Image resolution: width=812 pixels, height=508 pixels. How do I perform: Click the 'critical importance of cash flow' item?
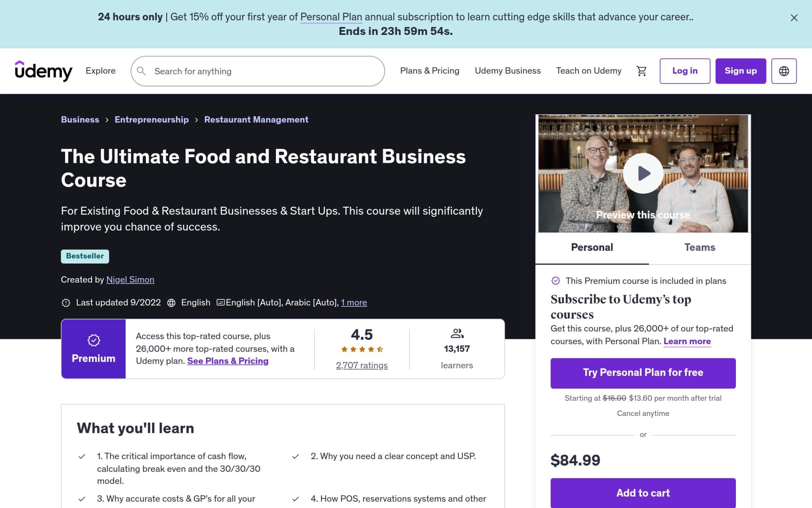pyautogui.click(x=179, y=469)
